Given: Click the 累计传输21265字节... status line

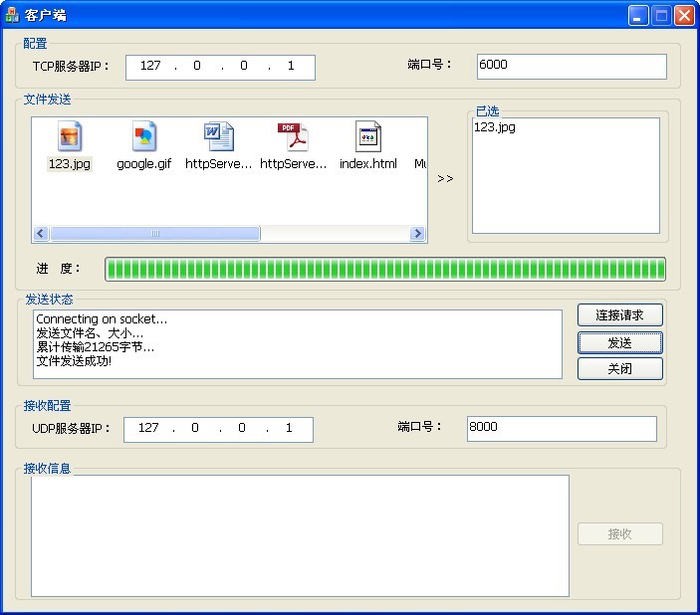Looking at the screenshot, I should point(95,347).
